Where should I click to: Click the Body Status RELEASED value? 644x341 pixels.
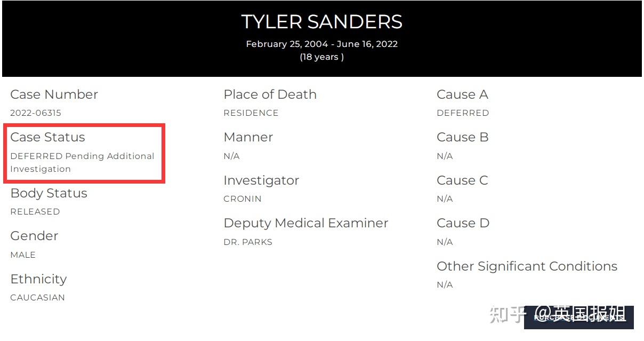pos(35,212)
